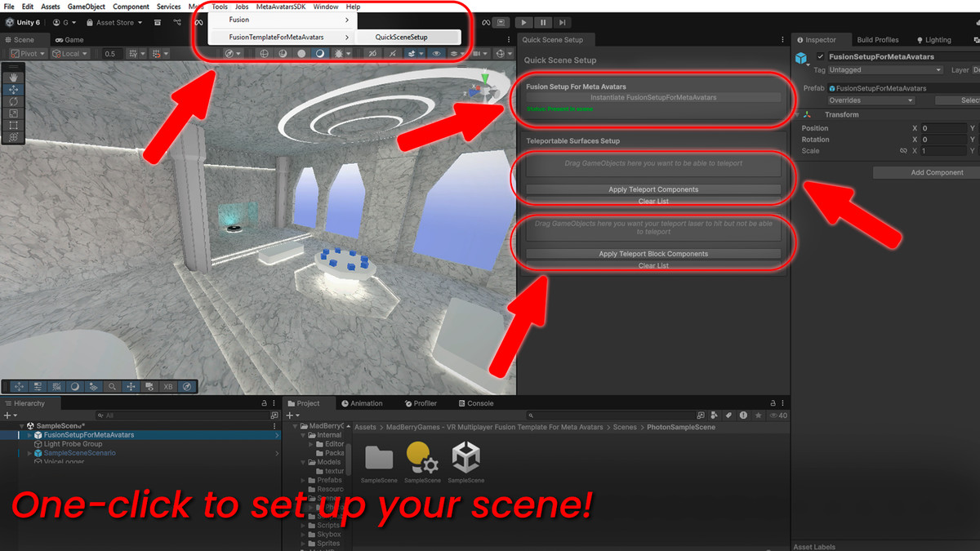Collapse SampleScene root in Hierarchy
The image size is (980, 551).
22,426
